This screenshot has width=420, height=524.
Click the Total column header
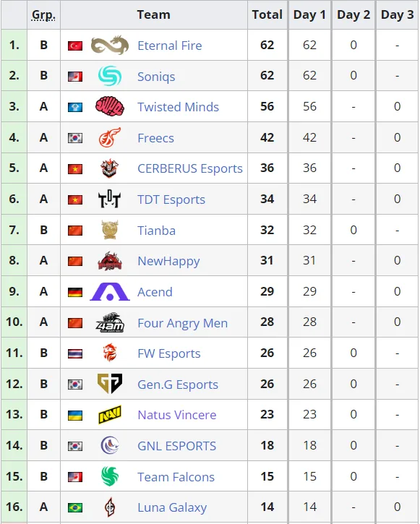tap(267, 14)
